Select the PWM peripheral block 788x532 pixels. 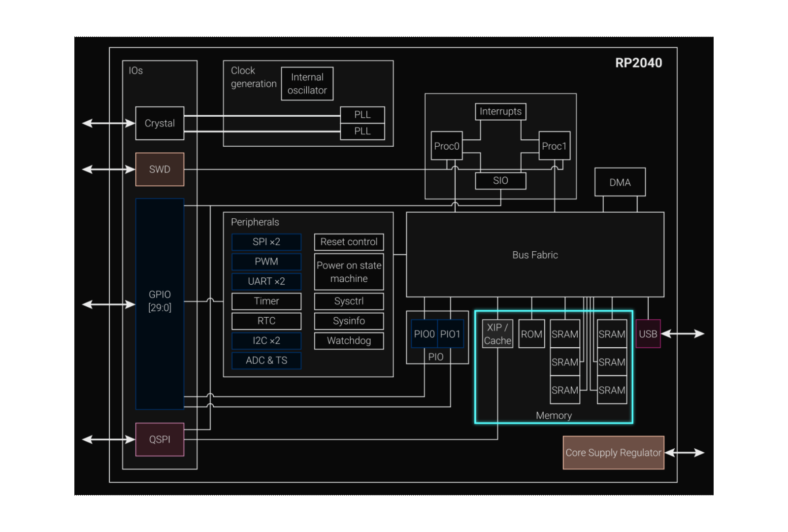(266, 262)
